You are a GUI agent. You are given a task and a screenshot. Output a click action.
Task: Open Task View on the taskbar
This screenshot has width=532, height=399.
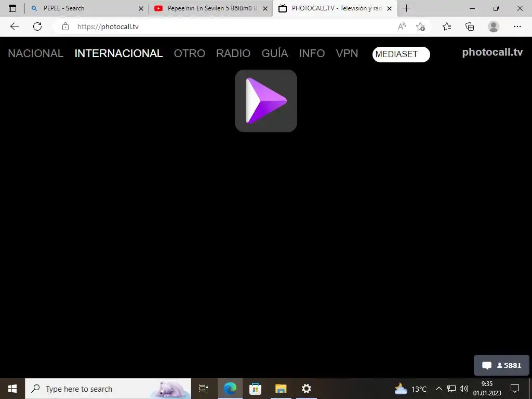204,389
